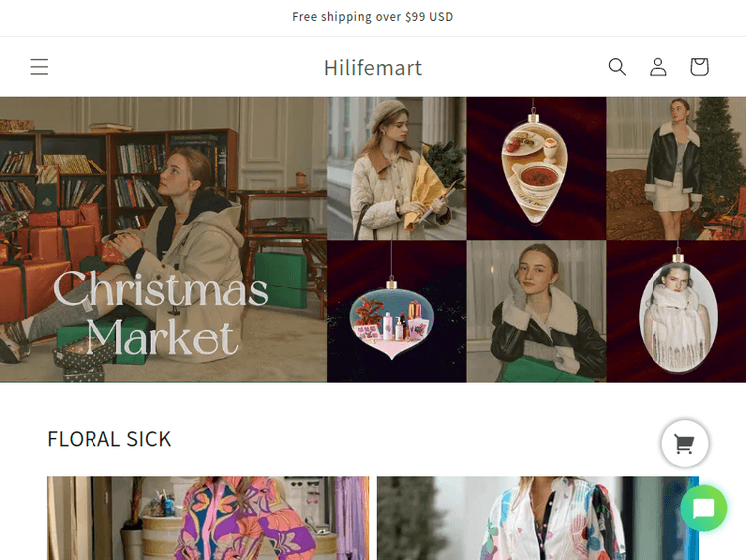Viewport: 746px width, 560px height.
Task: Click the floating cart button
Action: 684,444
